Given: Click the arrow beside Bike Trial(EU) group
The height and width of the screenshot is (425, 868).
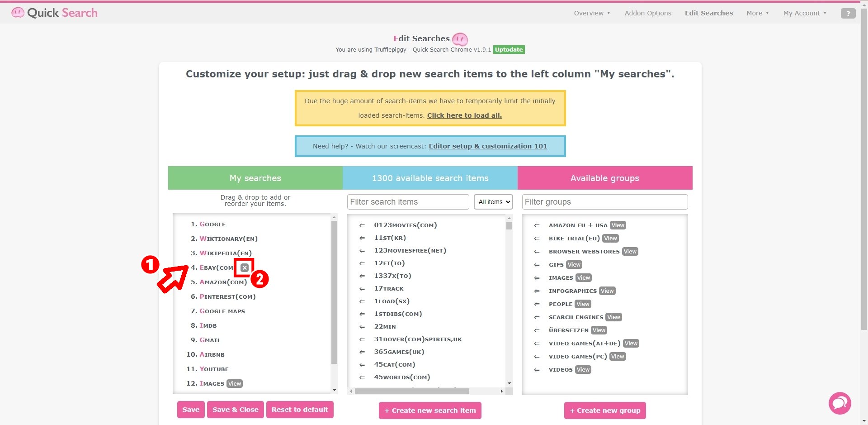Looking at the screenshot, I should 537,238.
